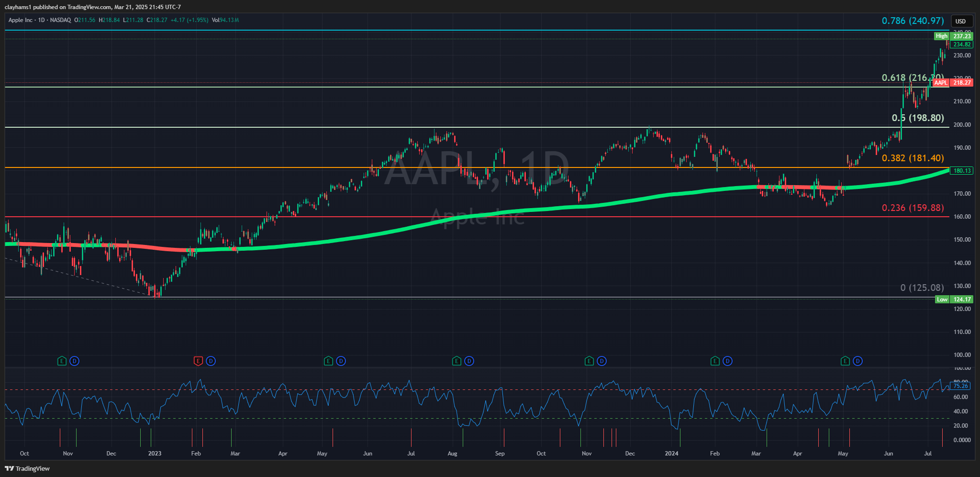
Task: Select the dividend D marker near May 2024
Action: point(857,361)
